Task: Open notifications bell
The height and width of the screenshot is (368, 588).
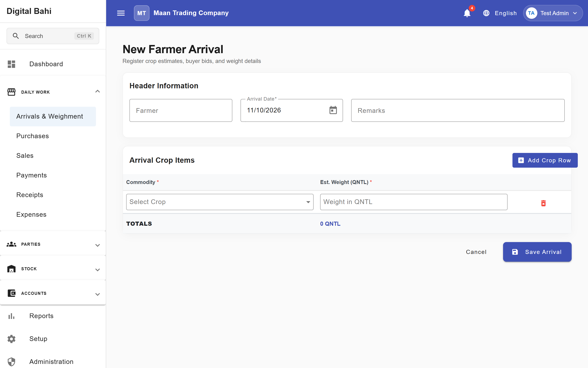Action: (x=467, y=13)
